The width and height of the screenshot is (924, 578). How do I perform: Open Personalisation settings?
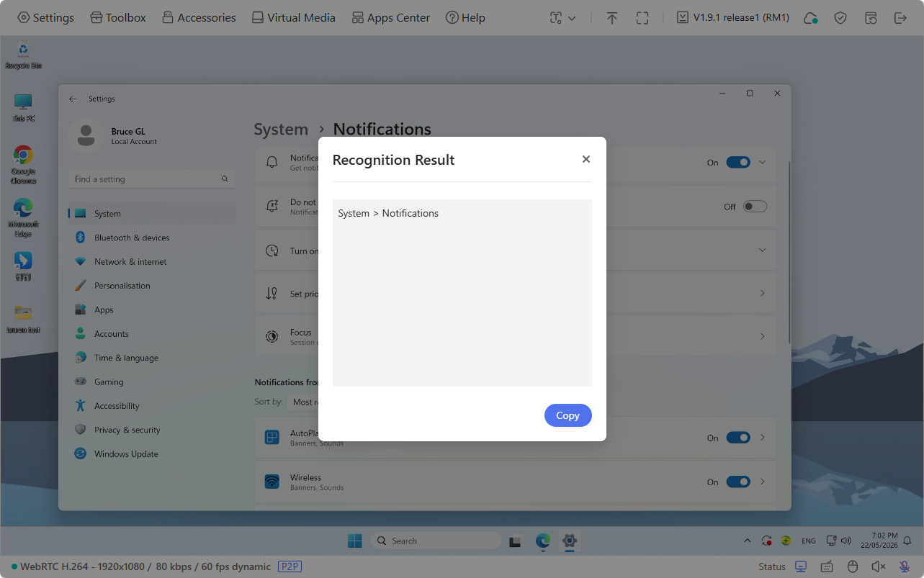[152, 286]
